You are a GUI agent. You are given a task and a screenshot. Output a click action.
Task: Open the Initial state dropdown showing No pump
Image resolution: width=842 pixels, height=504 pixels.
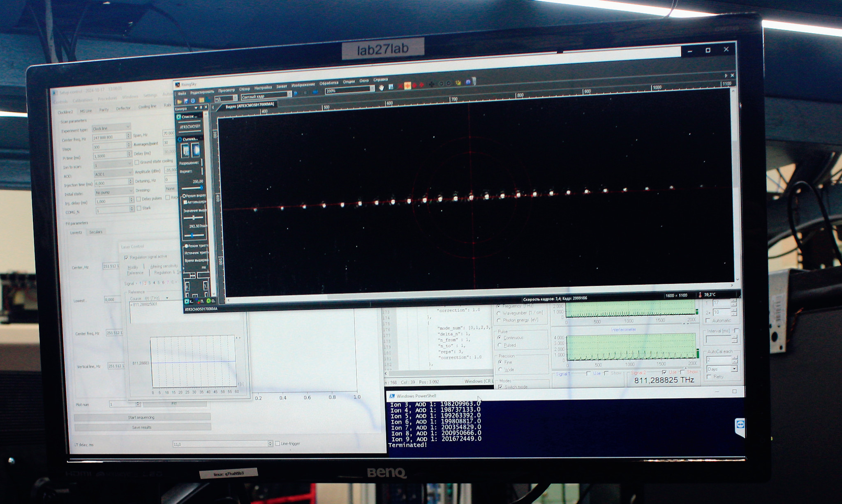click(114, 192)
